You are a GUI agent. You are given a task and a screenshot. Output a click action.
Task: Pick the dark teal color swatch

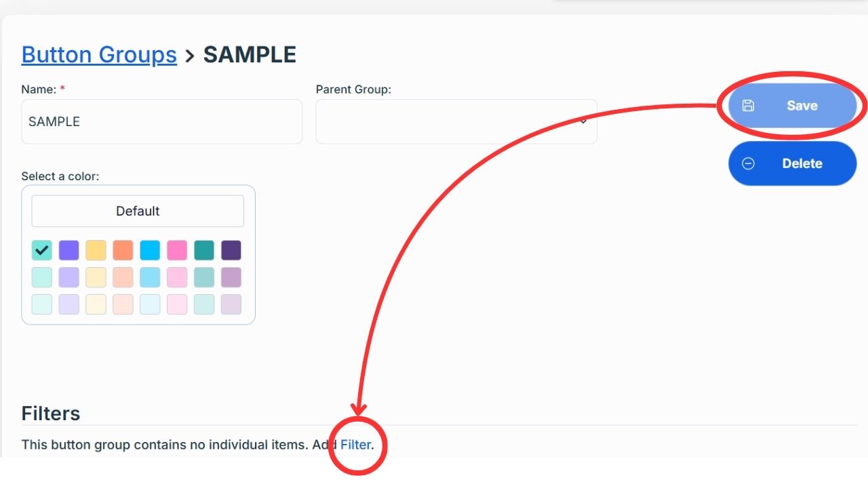pyautogui.click(x=204, y=250)
